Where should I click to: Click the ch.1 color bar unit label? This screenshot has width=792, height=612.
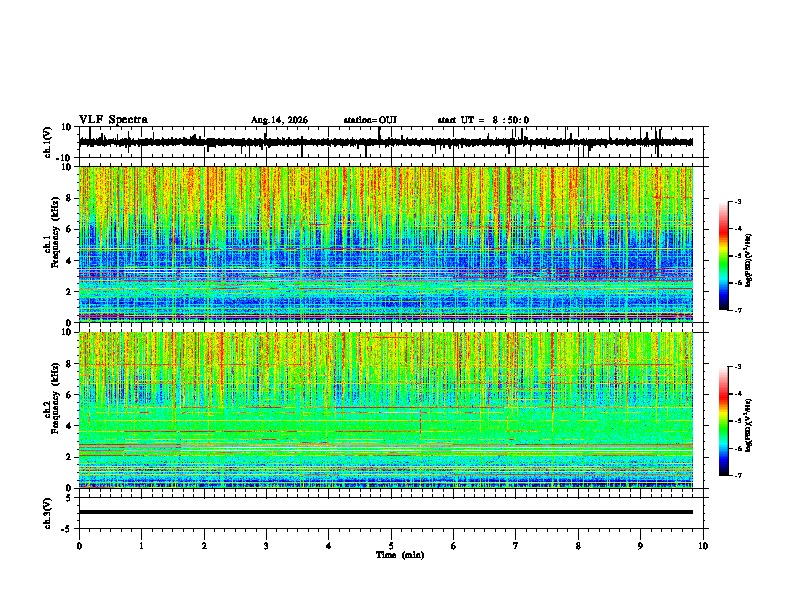point(749,261)
